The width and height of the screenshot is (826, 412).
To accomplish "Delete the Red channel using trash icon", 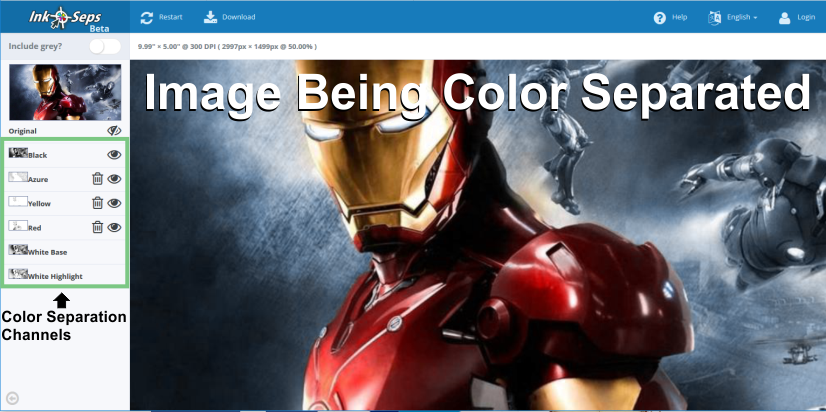I will point(97,227).
